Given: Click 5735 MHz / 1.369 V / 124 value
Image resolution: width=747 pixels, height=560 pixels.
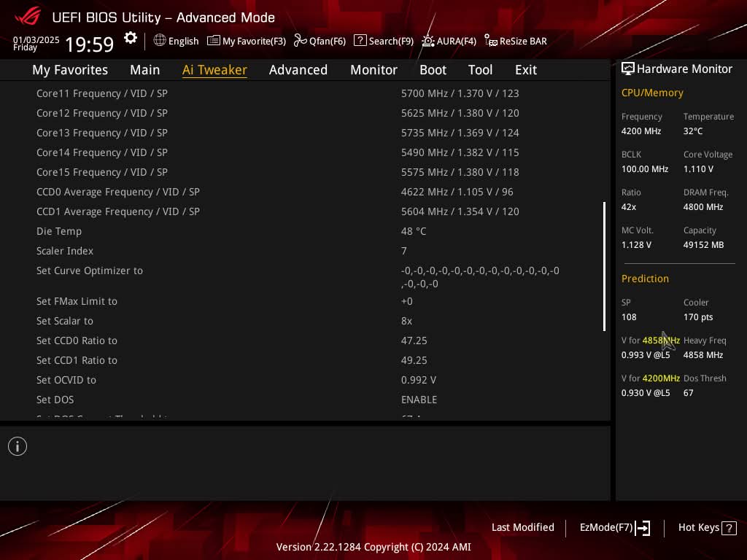Looking at the screenshot, I should pyautogui.click(x=460, y=133).
